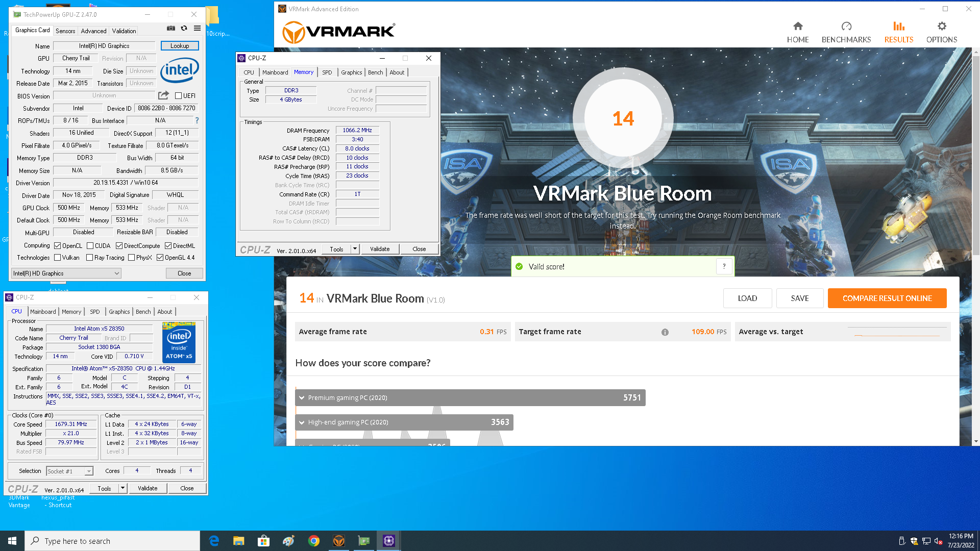This screenshot has height=551, width=980.
Task: Click Bus Interface question mark help
Action: 197,120
